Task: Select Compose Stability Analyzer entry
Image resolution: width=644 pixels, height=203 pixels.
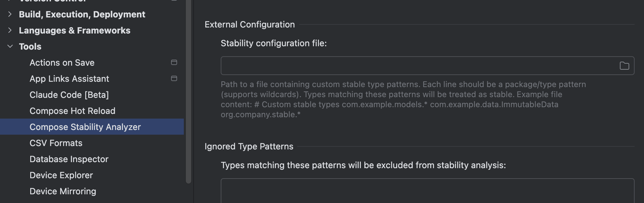Action: click(85, 127)
